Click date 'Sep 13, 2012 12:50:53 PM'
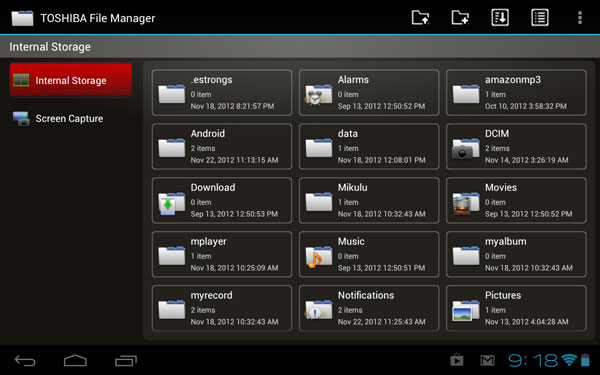600x375 pixels. tap(234, 214)
